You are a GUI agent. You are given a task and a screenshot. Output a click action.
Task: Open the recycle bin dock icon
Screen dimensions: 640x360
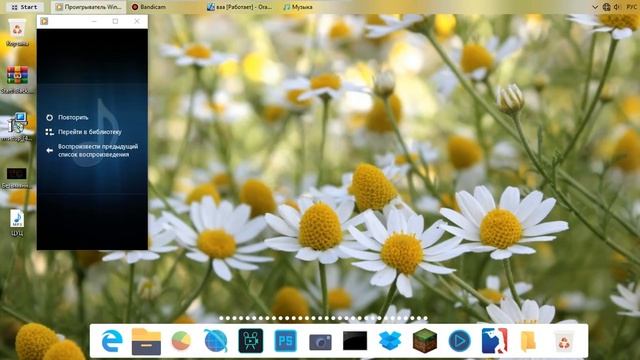coord(564,341)
